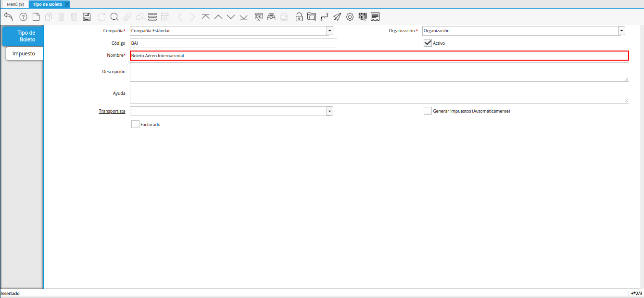The width and height of the screenshot is (644, 298).
Task: Click the Refresh circular arrows icon
Action: coord(101,17)
